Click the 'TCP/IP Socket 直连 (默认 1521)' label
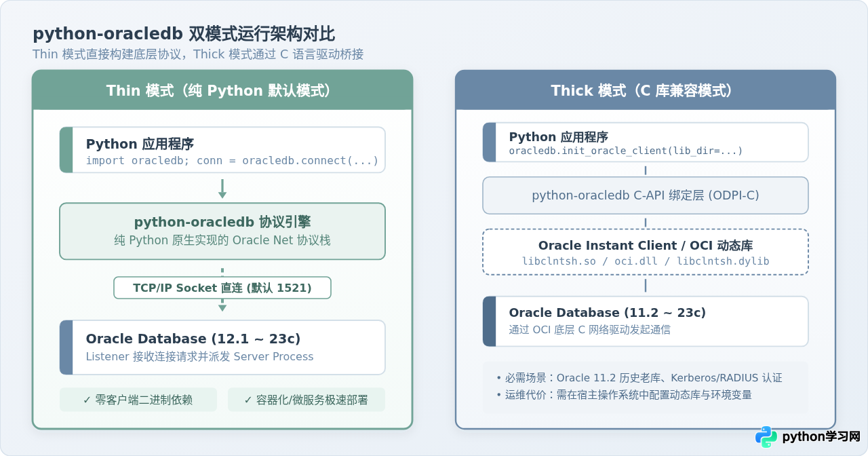The height and width of the screenshot is (456, 868). coord(222,288)
